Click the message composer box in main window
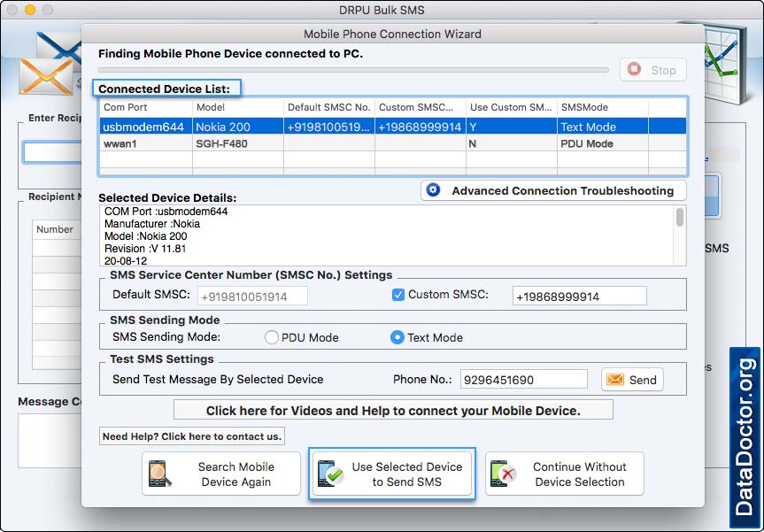 point(50,441)
